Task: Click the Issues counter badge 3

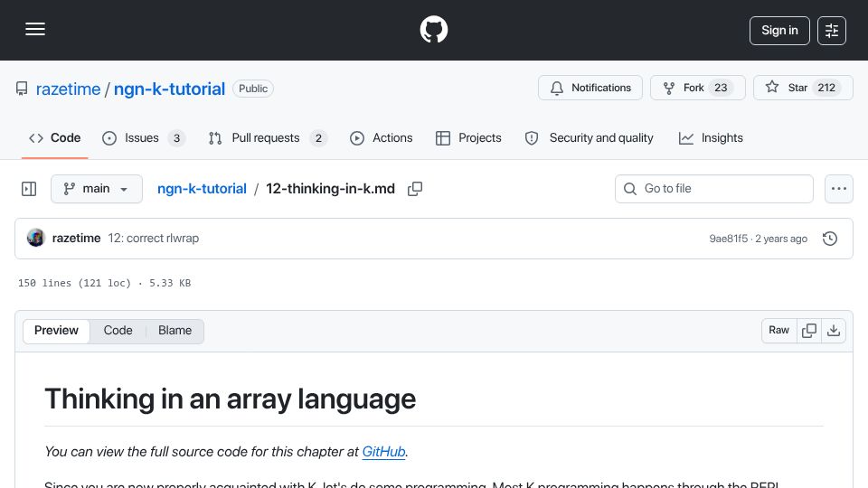Action: [x=176, y=138]
